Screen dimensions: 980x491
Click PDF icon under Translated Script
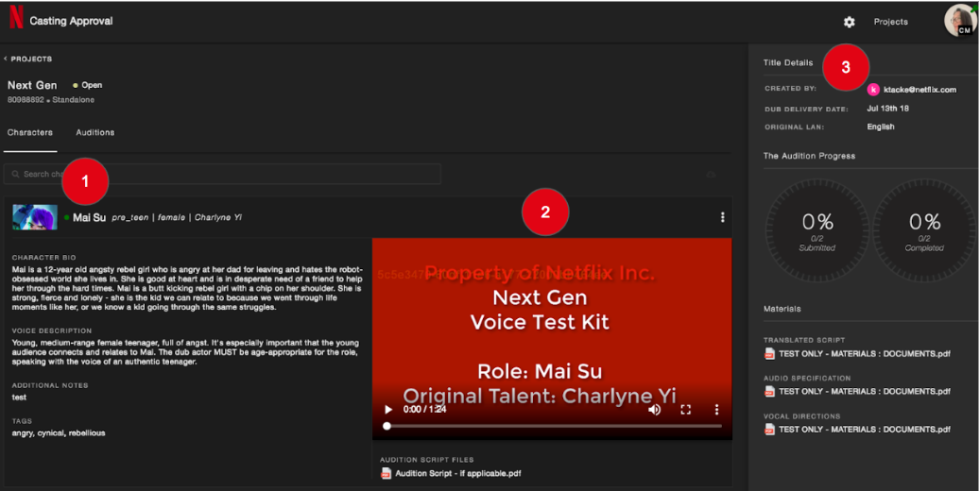[769, 353]
